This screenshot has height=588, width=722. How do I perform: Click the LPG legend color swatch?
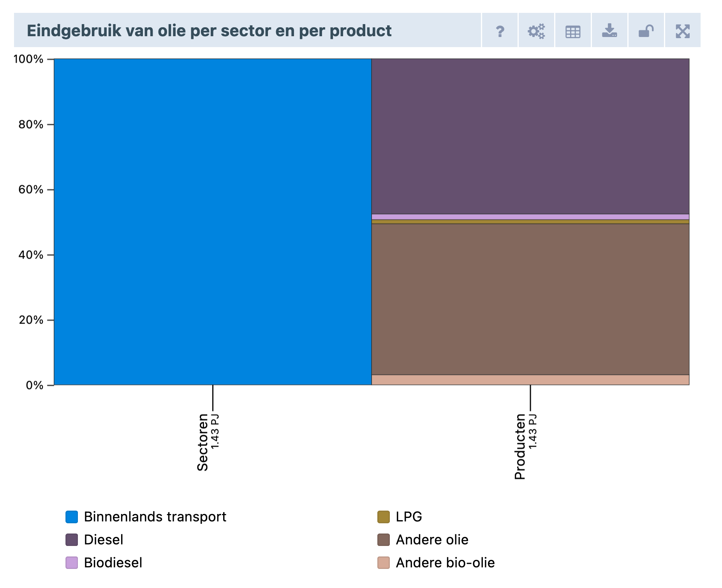point(384,517)
